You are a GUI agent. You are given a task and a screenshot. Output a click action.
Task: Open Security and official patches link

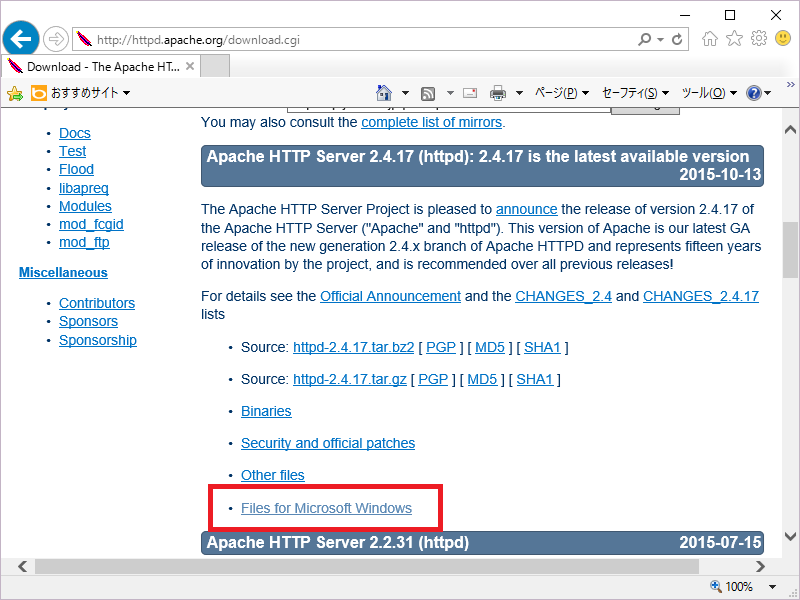coord(328,443)
